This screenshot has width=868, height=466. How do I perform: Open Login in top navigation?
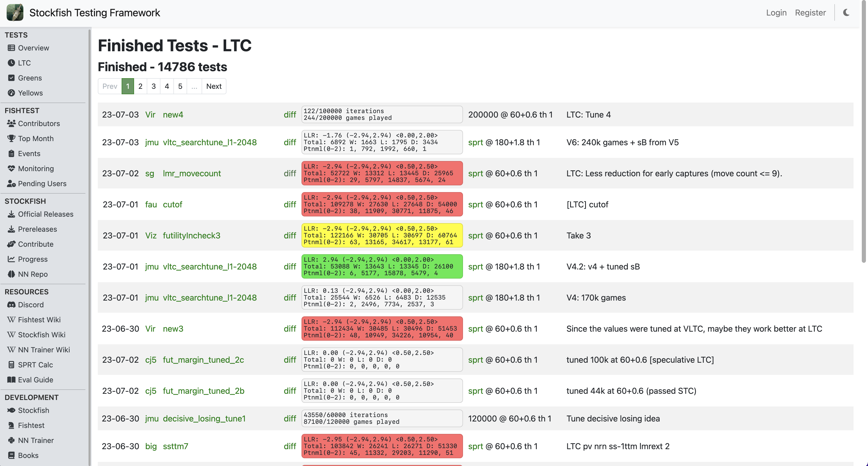tap(776, 13)
